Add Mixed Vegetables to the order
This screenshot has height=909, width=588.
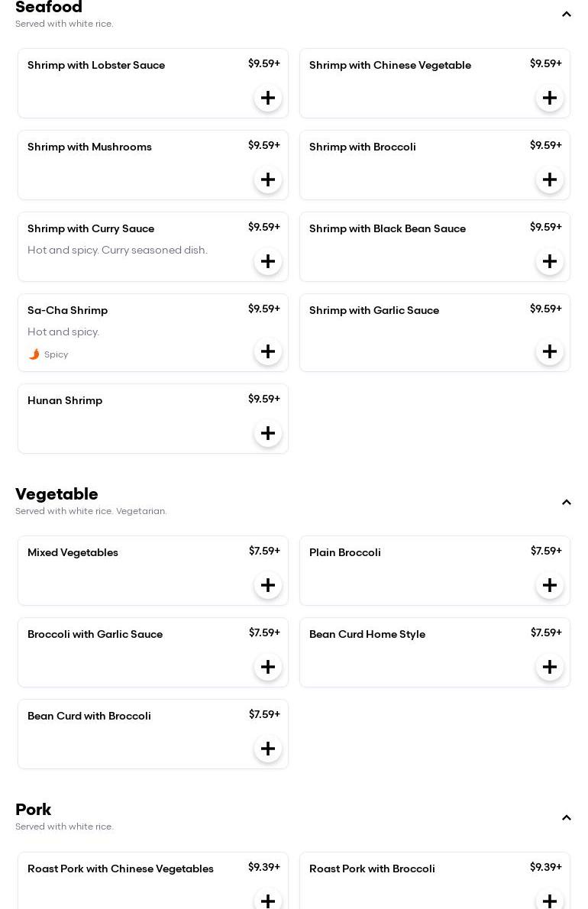[268, 585]
